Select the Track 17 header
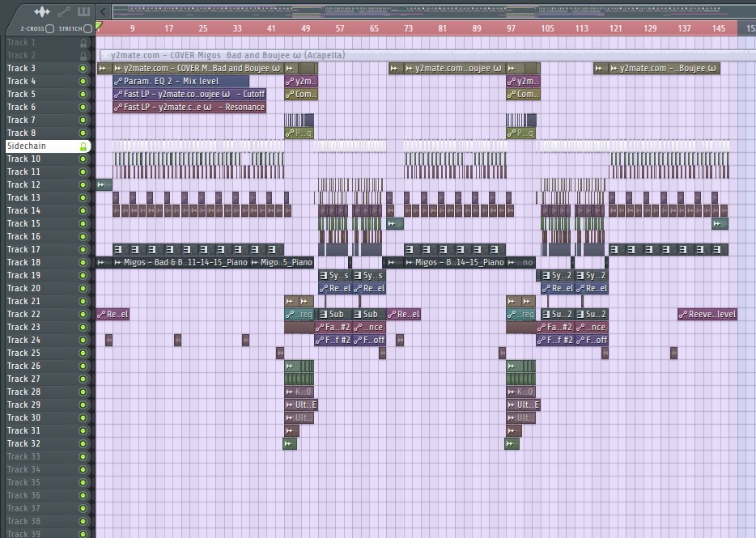The image size is (756, 538). click(x=48, y=250)
